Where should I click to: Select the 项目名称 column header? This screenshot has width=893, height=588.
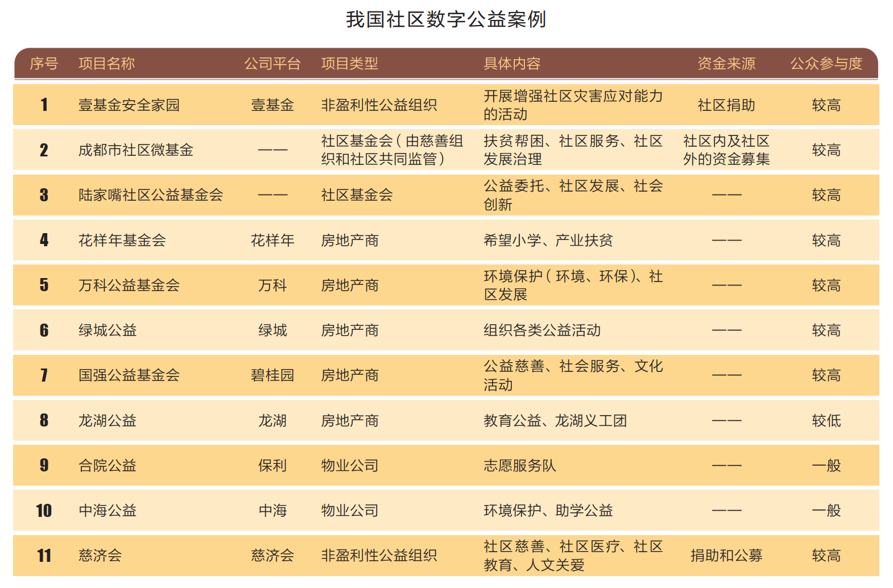107,64
